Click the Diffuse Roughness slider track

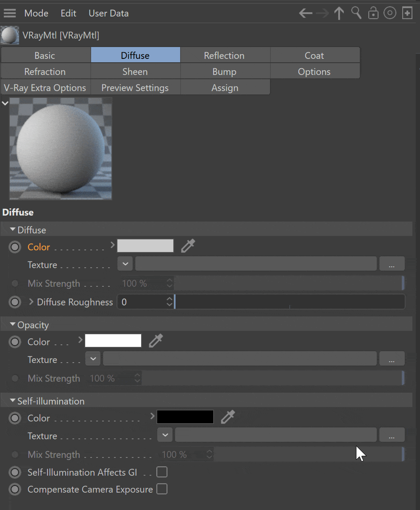(289, 302)
